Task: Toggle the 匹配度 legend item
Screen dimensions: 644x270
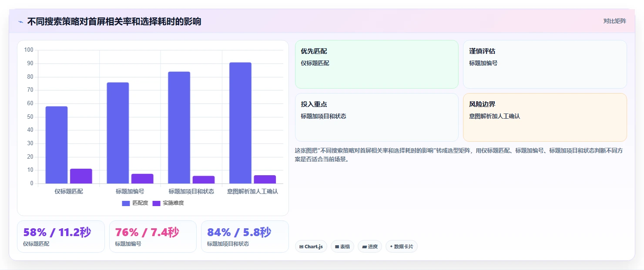Action: point(135,203)
